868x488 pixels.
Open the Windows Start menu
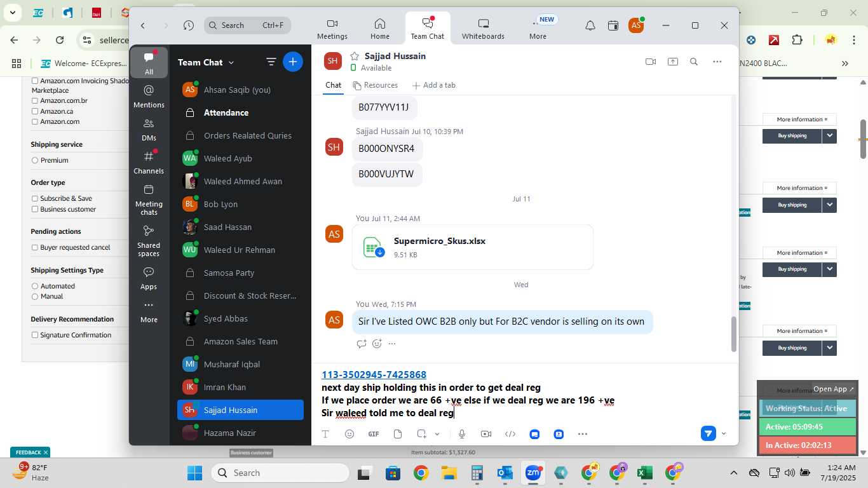(x=194, y=473)
